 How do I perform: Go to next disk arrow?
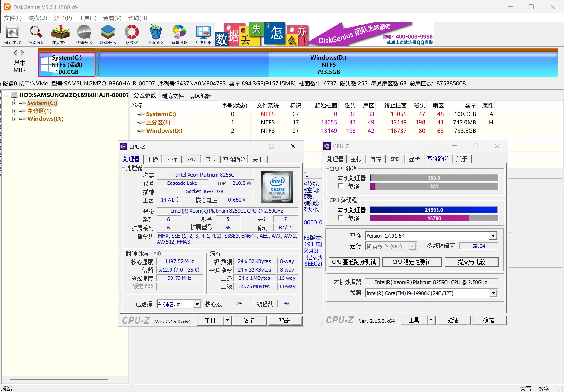coord(22,53)
